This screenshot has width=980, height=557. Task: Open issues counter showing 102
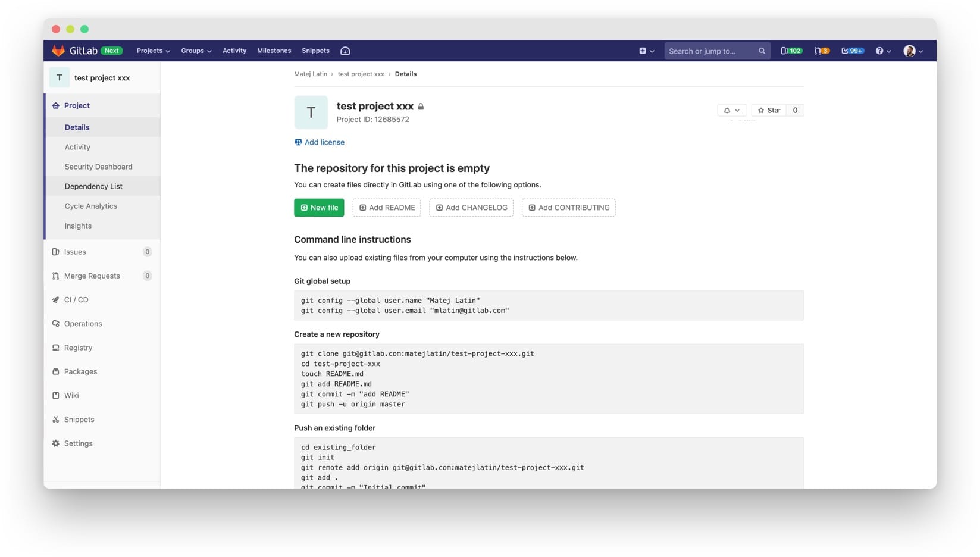pos(791,51)
